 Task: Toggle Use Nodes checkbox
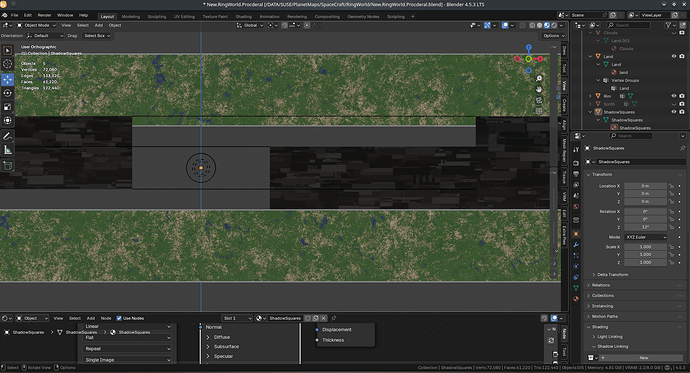pos(119,318)
